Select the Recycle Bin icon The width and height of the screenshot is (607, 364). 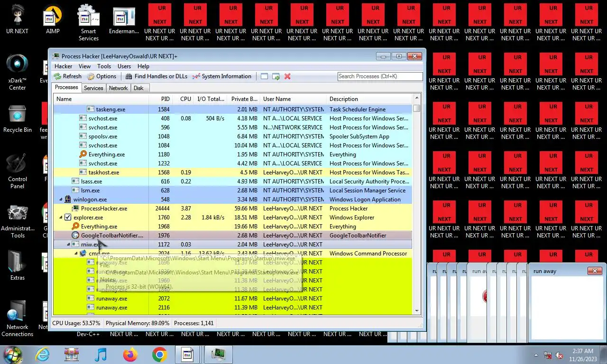(18, 118)
